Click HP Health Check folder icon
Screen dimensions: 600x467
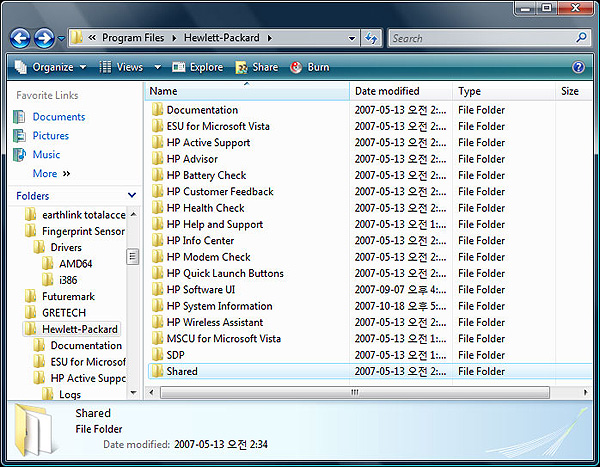coord(157,208)
